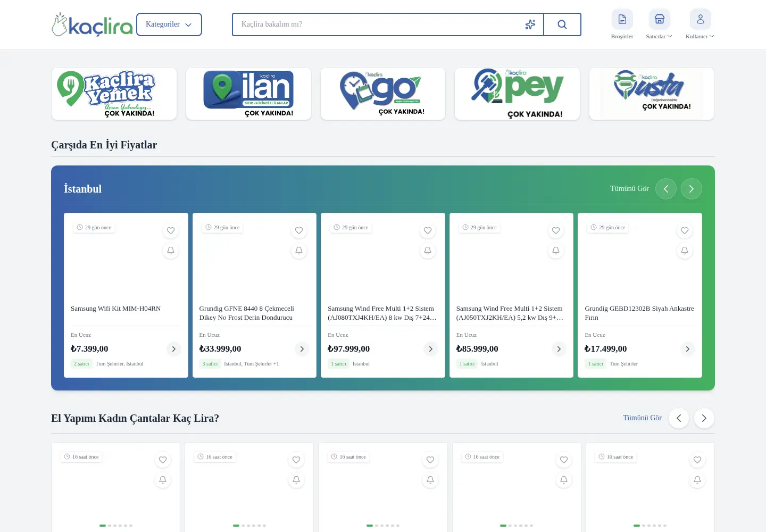Screen dimensions: 766x532
Task: Open ₺85.999,00 product arrow
Action: click(x=559, y=349)
